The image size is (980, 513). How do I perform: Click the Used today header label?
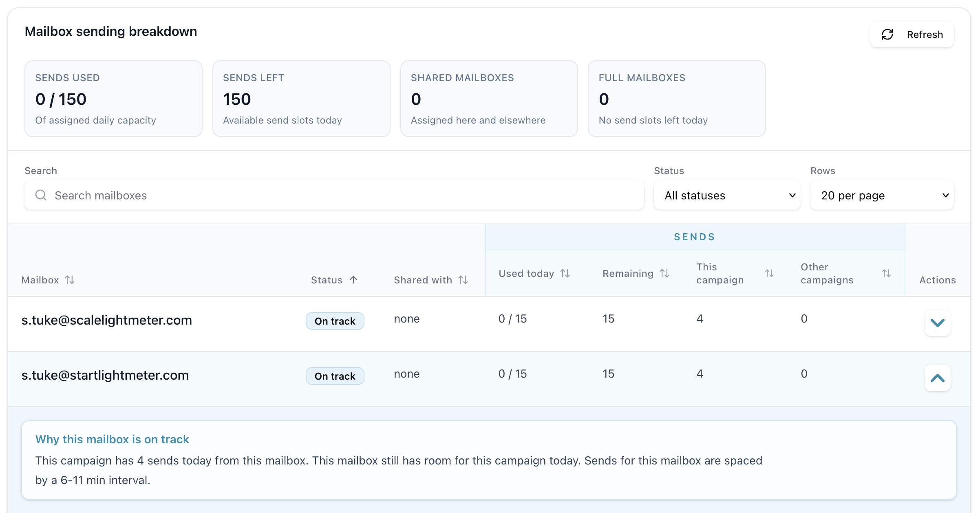526,274
